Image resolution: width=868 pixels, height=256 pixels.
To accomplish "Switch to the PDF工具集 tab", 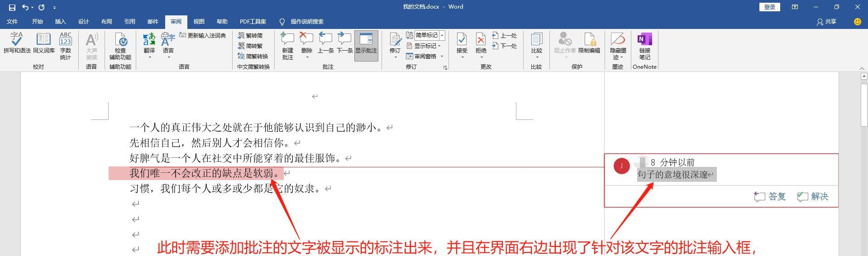I will click(253, 22).
